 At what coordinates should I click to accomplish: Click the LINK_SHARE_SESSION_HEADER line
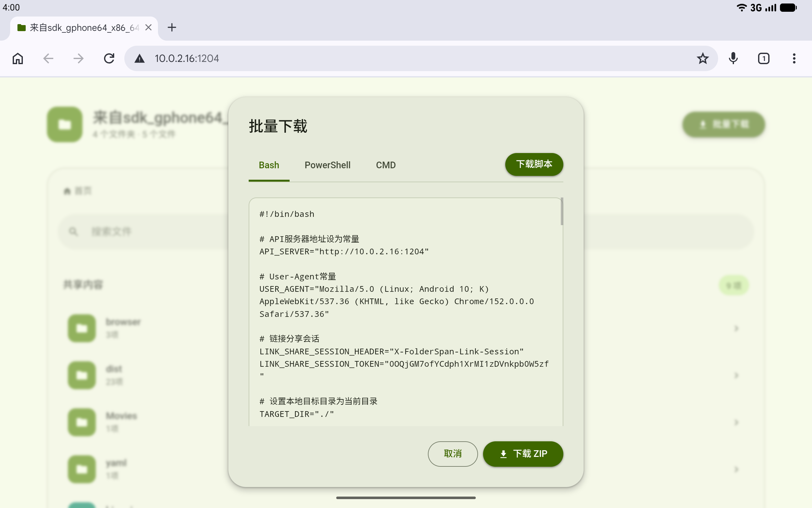[391, 352]
